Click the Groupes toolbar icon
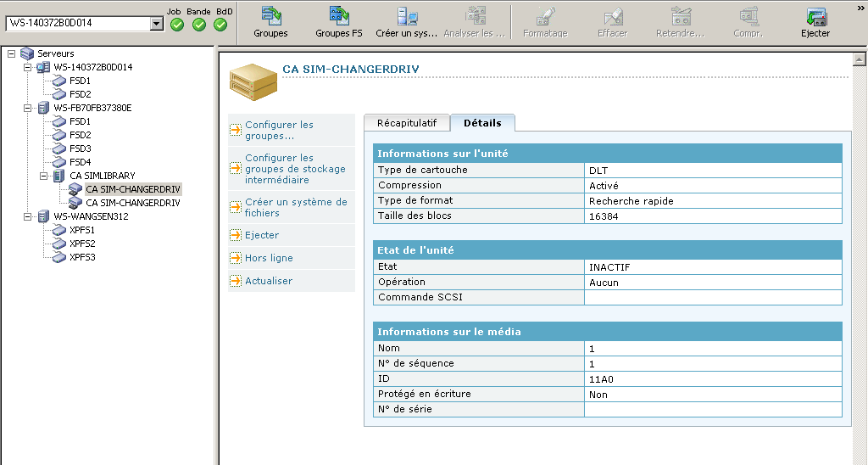This screenshot has height=465, width=868. [270, 16]
